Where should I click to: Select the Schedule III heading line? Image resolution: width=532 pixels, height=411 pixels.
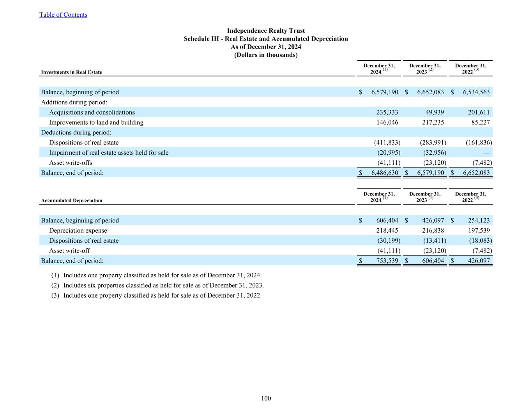[266, 39]
